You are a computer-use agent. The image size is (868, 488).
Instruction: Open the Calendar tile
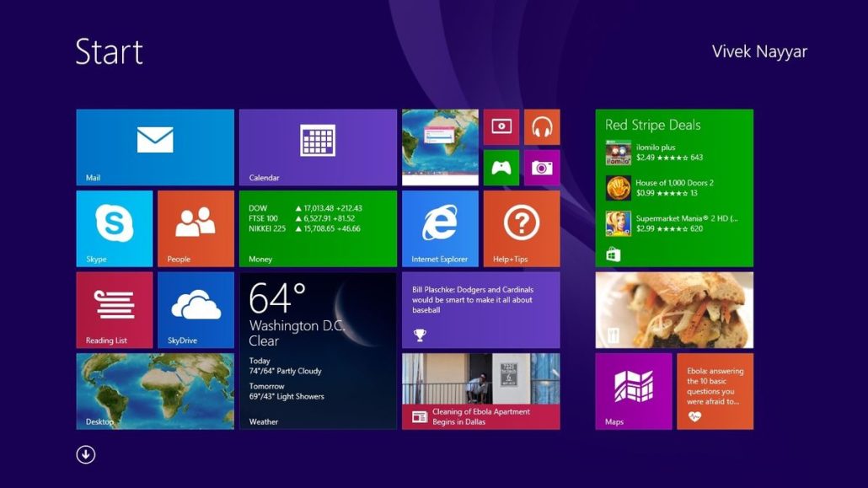[x=318, y=147]
